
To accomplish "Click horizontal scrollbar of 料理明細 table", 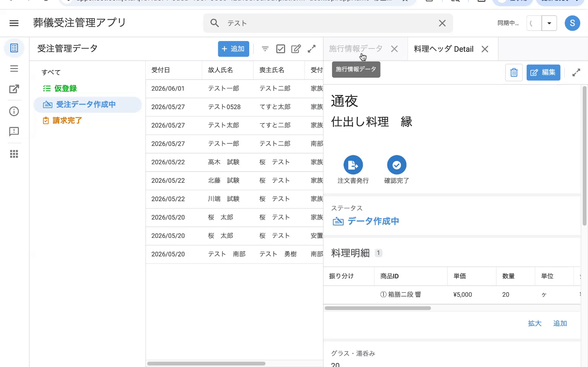I will (x=378, y=308).
